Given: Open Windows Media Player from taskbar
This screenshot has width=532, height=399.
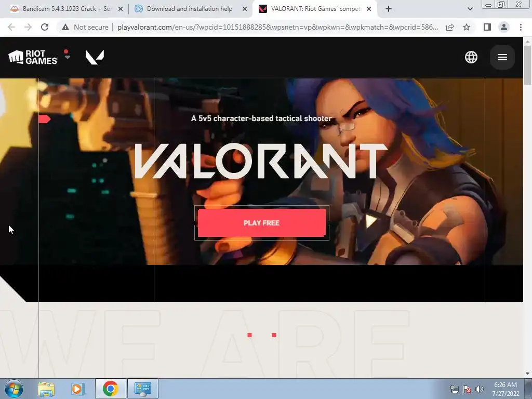Looking at the screenshot, I should click(x=77, y=389).
